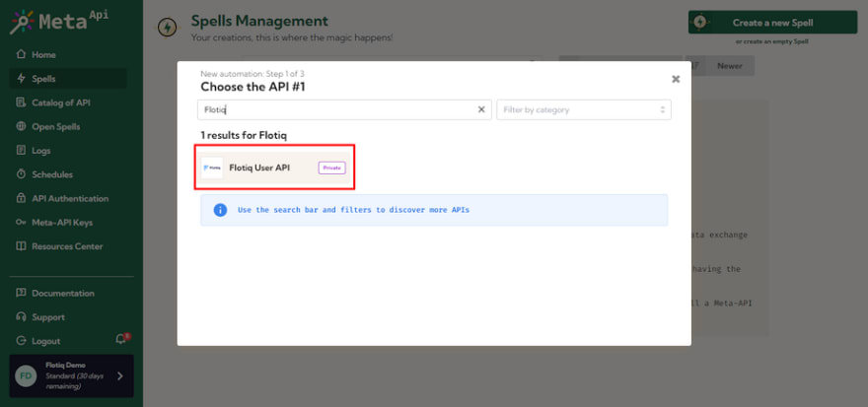Click the Documentation icon in the sidebar
This screenshot has width=868, height=407.
coord(21,293)
